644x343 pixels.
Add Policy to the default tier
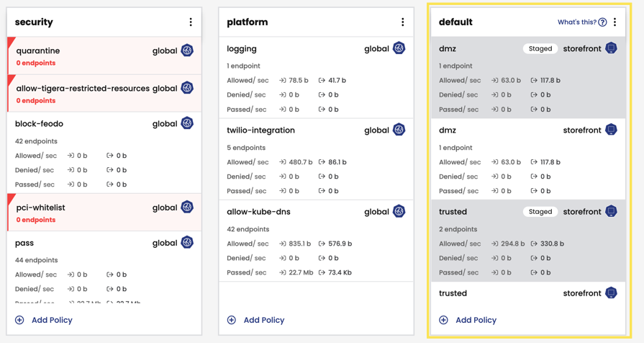468,320
